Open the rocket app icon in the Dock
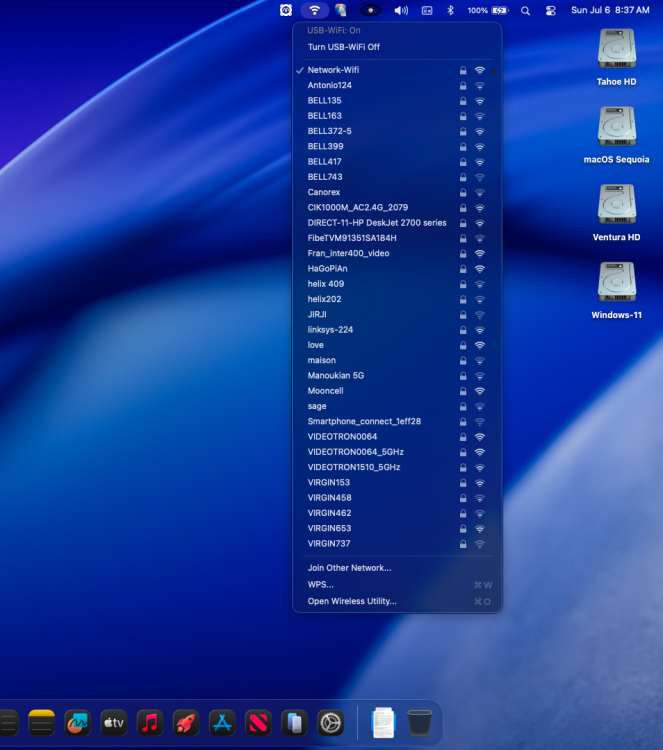This screenshot has height=750, width=663. click(x=186, y=722)
